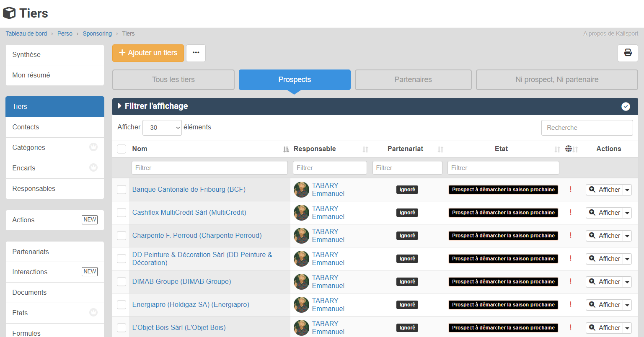The image size is (644, 337).
Task: Toggle the select-all checkbox in header
Action: click(x=122, y=149)
